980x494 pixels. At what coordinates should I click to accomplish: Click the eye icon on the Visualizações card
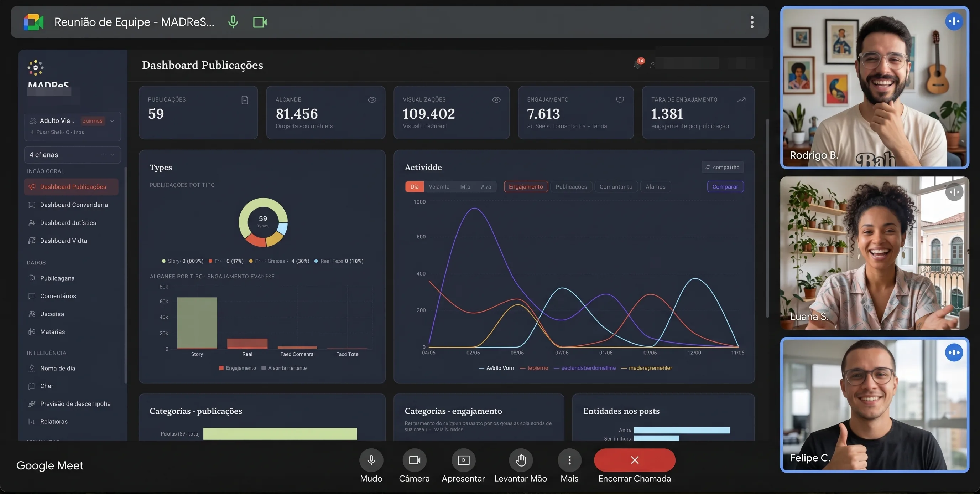pos(496,100)
